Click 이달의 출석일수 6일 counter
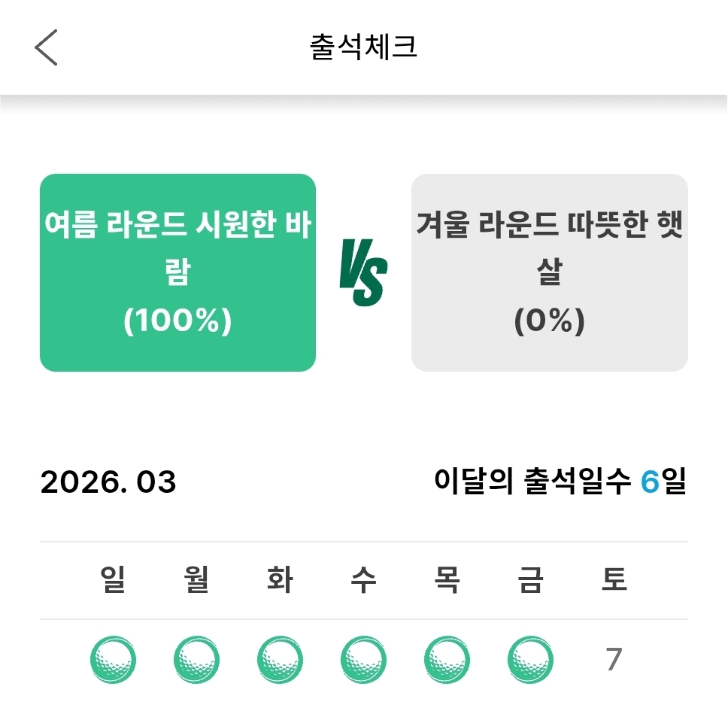 [x=560, y=482]
